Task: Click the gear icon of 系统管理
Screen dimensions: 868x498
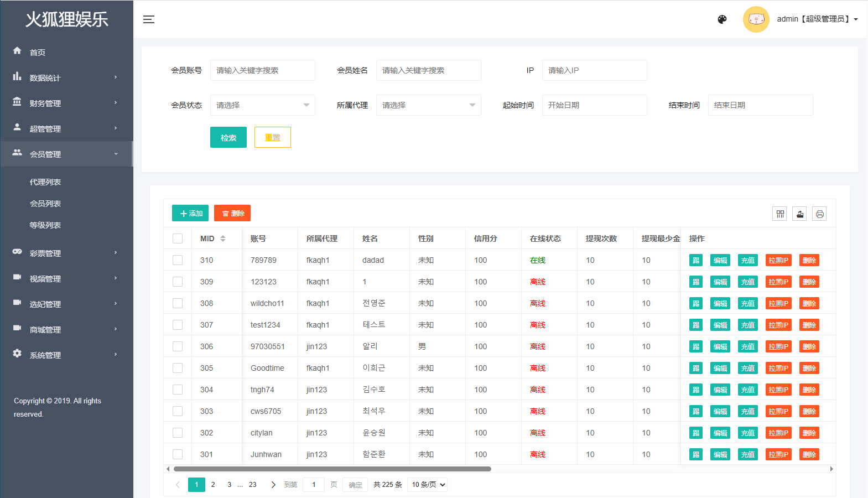Action: pyautogui.click(x=17, y=354)
